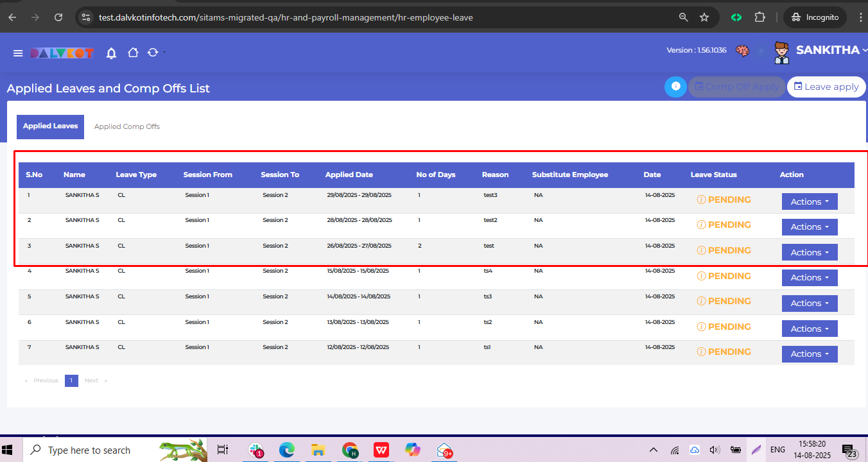Screen dimensions: 868x462
Task: Click the notification bell icon
Action: [x=111, y=53]
